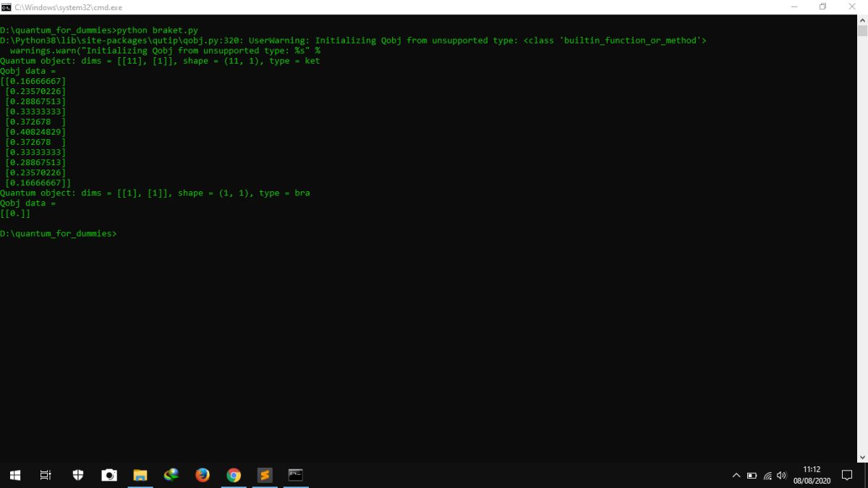Click the final prompt D:\quantum_for_dummies>
Viewport: 868px width, 488px height.
tap(58, 234)
